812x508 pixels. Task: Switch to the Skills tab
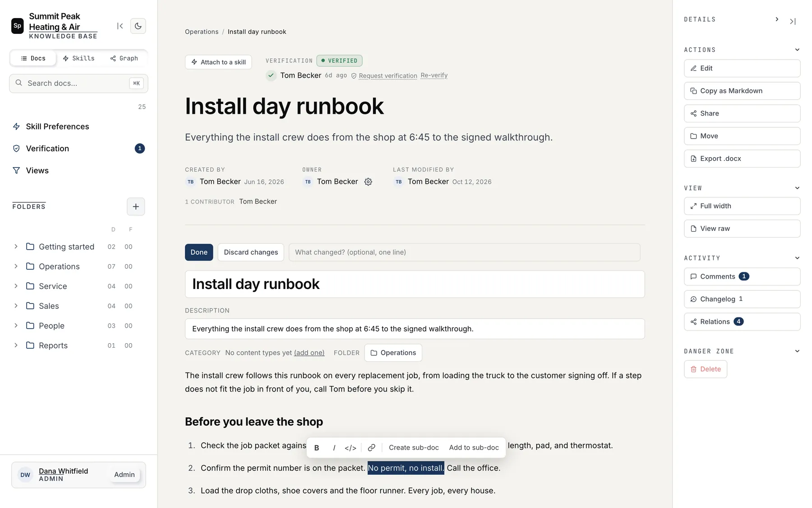click(78, 58)
